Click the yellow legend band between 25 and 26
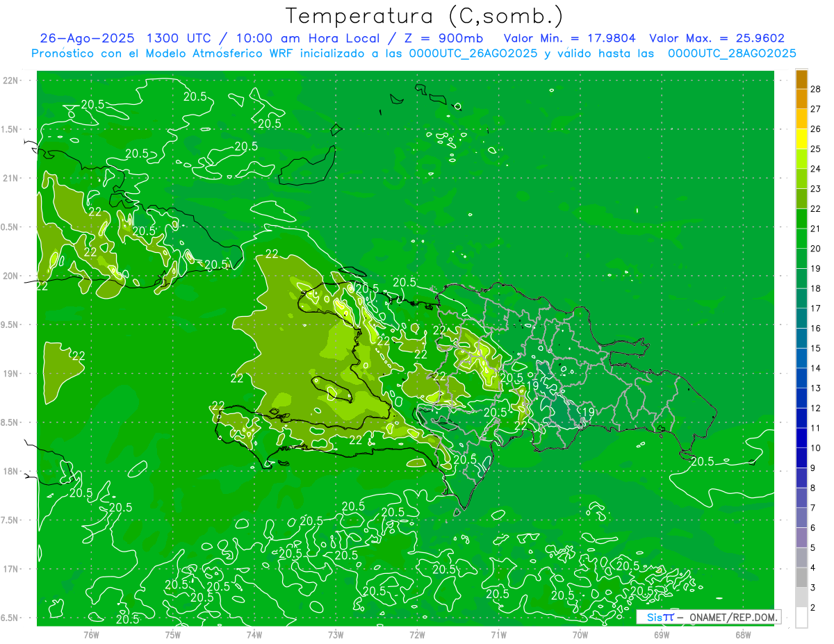This screenshot has height=644, width=834. point(802,139)
